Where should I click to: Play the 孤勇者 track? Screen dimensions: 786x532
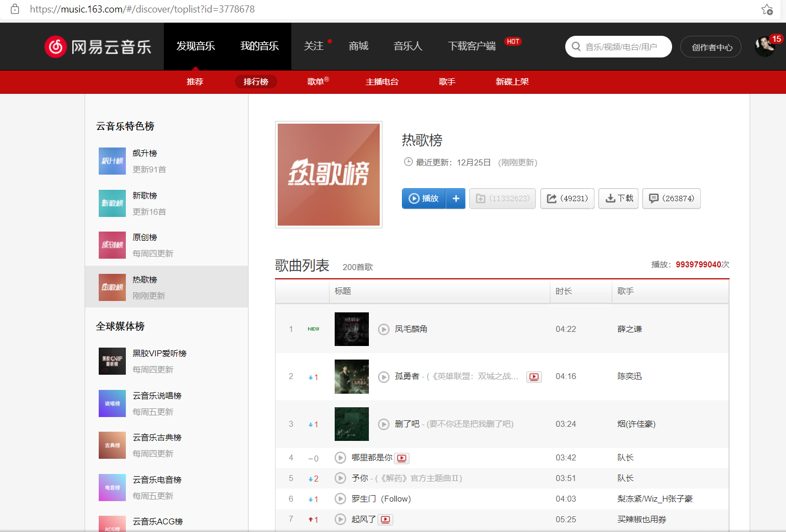point(384,377)
